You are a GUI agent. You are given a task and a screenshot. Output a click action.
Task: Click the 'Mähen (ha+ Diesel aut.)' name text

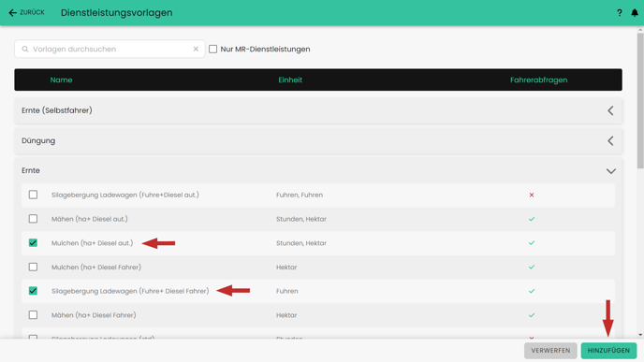coord(90,219)
